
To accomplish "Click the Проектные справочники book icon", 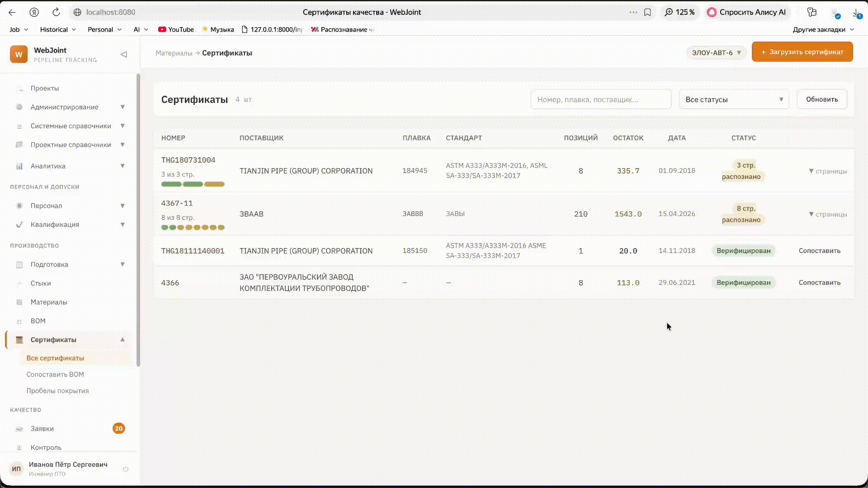I will (19, 145).
